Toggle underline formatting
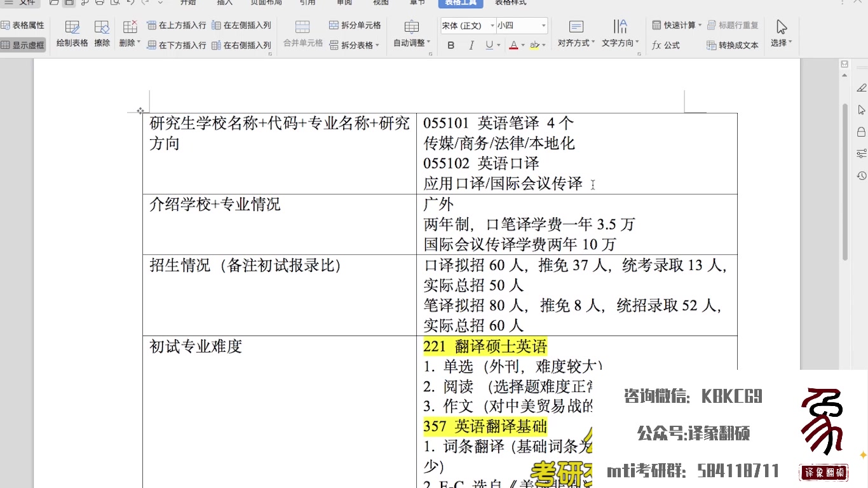The width and height of the screenshot is (868, 488). point(489,45)
